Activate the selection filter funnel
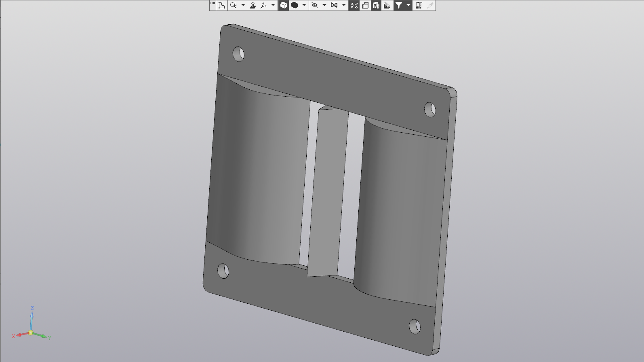The image size is (644, 362). point(399,5)
